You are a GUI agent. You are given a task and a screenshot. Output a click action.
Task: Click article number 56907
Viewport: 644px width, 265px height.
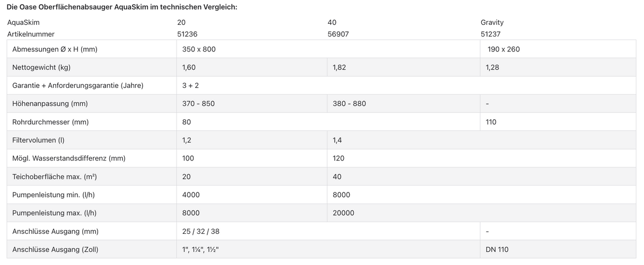coord(338,34)
